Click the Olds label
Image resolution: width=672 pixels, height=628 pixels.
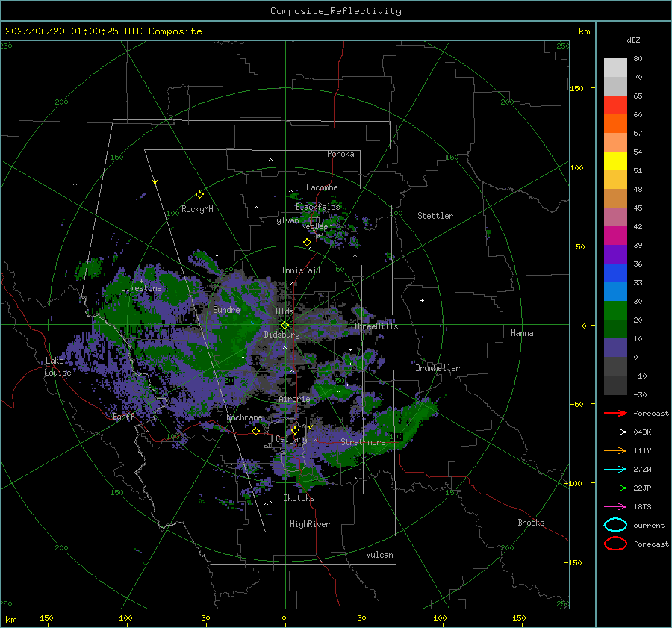[284, 311]
